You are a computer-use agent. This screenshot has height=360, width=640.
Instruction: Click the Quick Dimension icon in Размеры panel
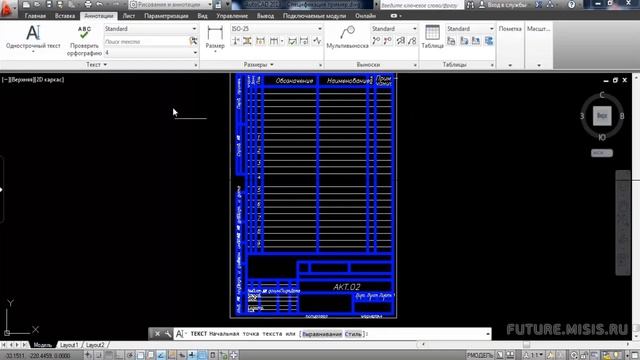260,41
